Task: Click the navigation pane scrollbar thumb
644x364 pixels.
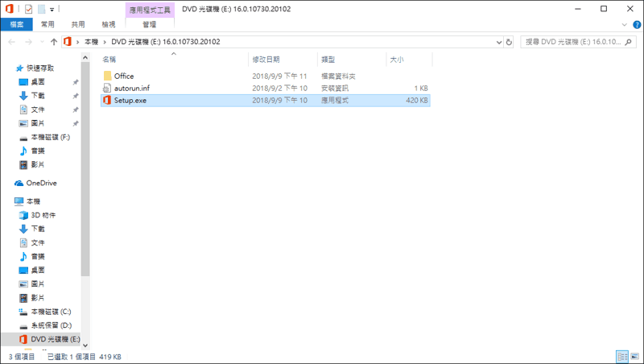Action: [x=85, y=169]
